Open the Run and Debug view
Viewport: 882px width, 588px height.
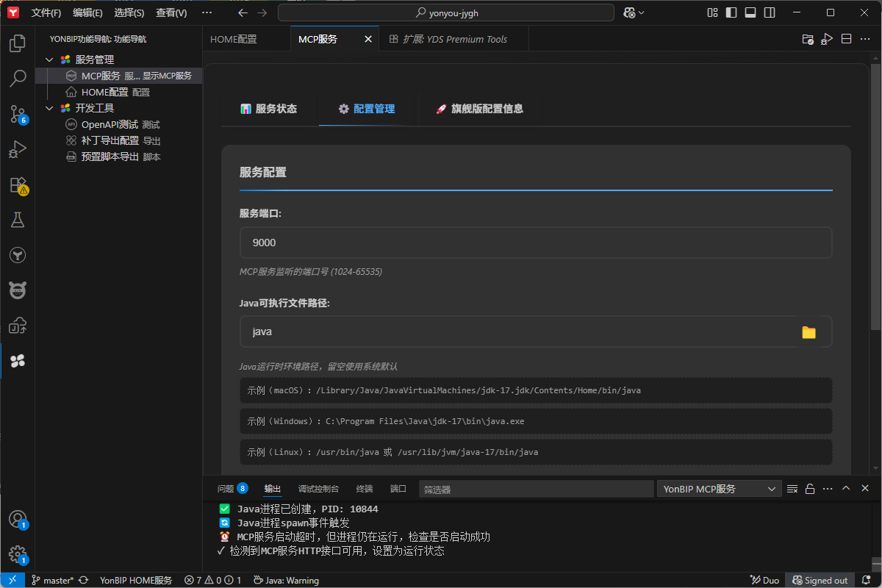(x=18, y=149)
